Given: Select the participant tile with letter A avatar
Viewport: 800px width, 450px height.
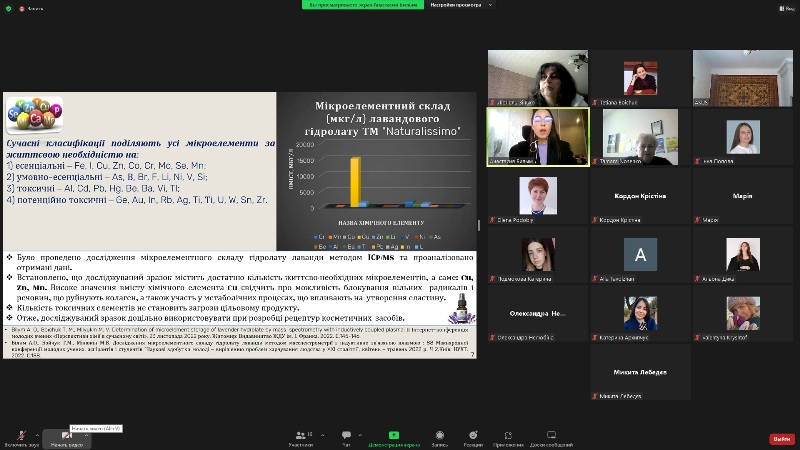Looking at the screenshot, I should [640, 255].
